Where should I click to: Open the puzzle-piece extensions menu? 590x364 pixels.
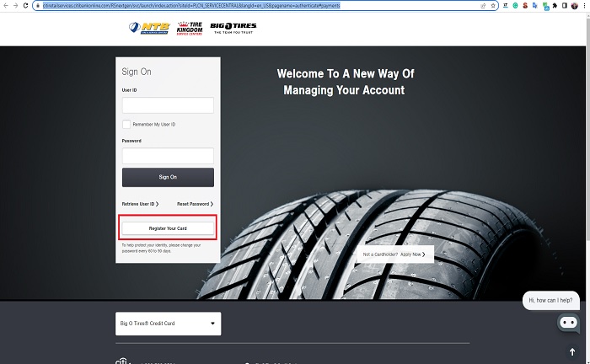pyautogui.click(x=555, y=6)
